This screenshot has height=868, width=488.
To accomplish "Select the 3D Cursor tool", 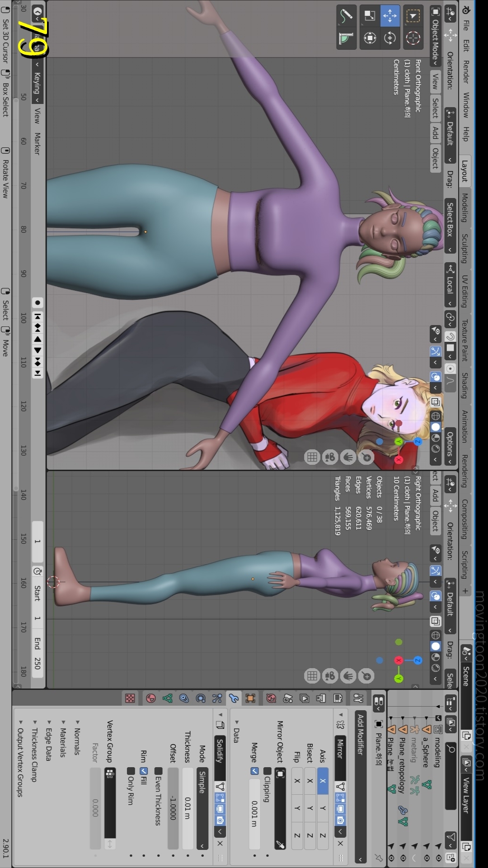I will 413,38.
